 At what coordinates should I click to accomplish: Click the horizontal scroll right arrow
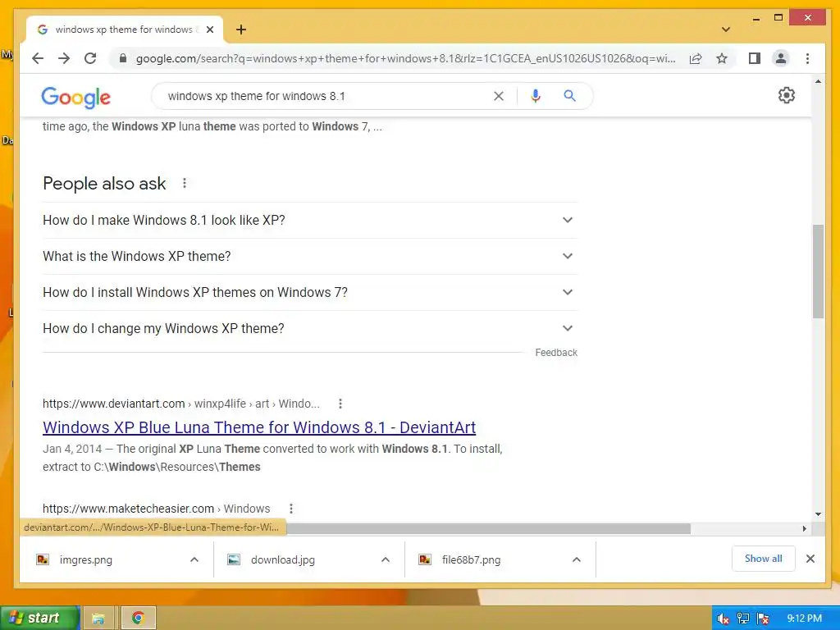tap(804, 529)
